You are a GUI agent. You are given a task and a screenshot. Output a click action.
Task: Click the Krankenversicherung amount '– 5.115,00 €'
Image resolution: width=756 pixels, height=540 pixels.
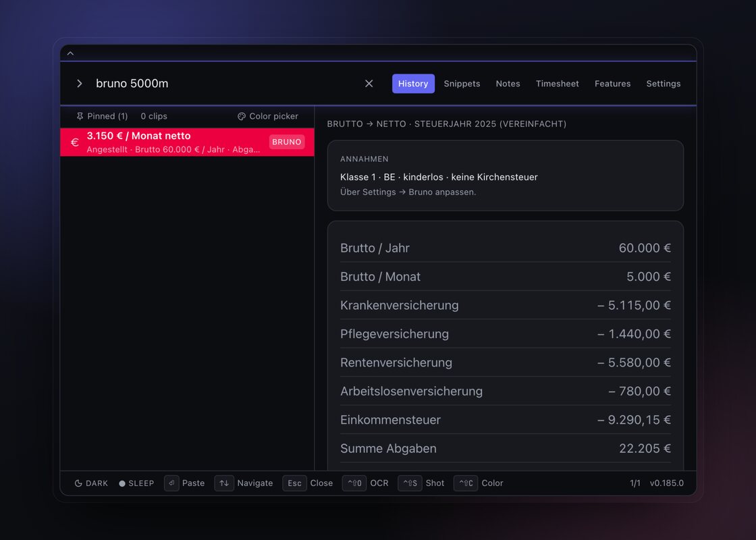(634, 305)
